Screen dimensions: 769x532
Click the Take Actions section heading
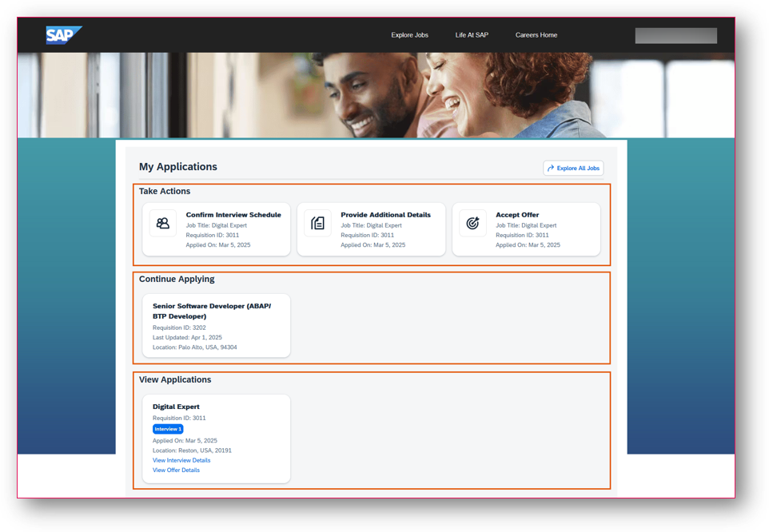point(165,191)
